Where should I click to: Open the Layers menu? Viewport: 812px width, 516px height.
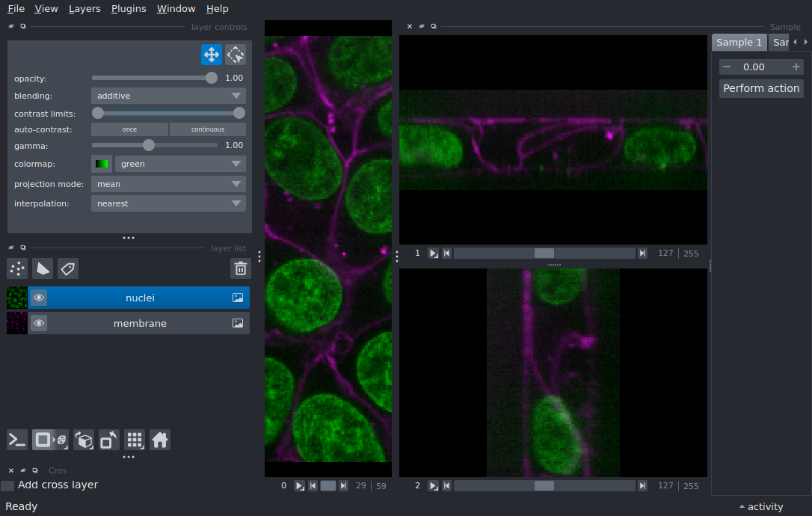point(84,9)
